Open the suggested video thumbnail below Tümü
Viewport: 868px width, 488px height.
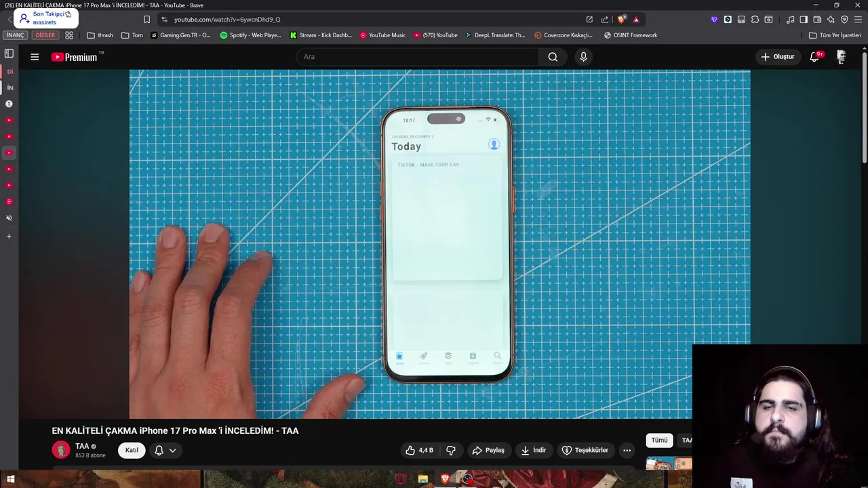coord(669,464)
